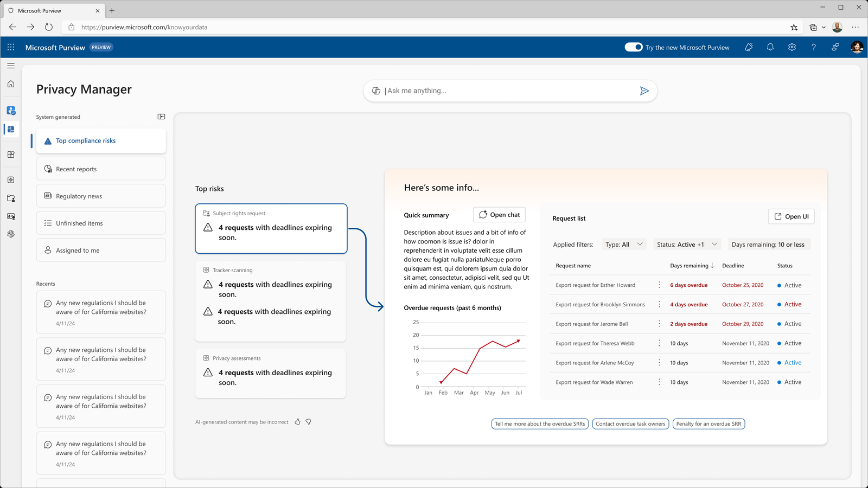Click Contact overdue task owners suggestion
868x488 pixels.
(x=630, y=424)
